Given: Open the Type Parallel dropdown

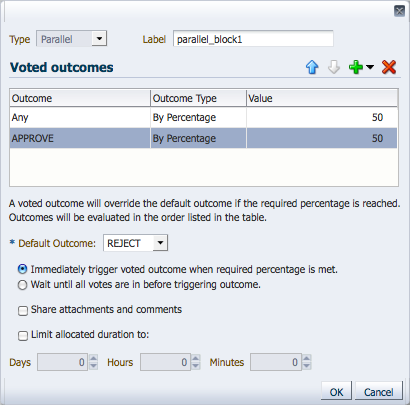Looking at the screenshot, I should coord(99,39).
